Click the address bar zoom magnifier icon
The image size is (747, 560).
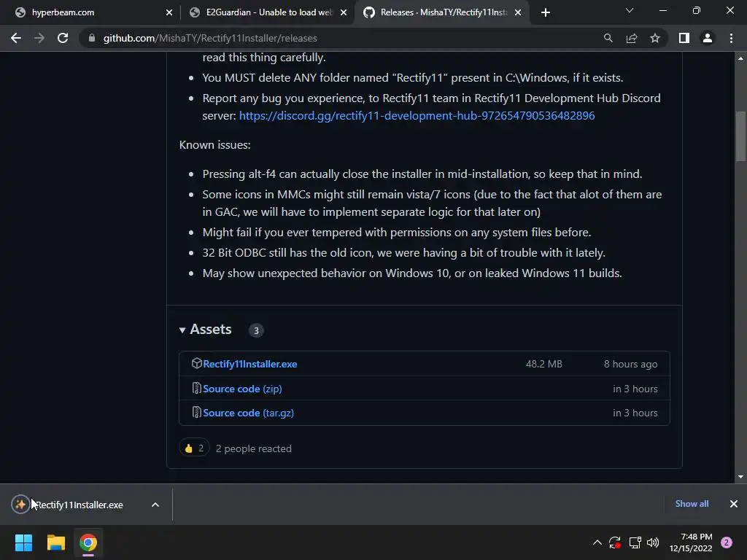pyautogui.click(x=608, y=38)
